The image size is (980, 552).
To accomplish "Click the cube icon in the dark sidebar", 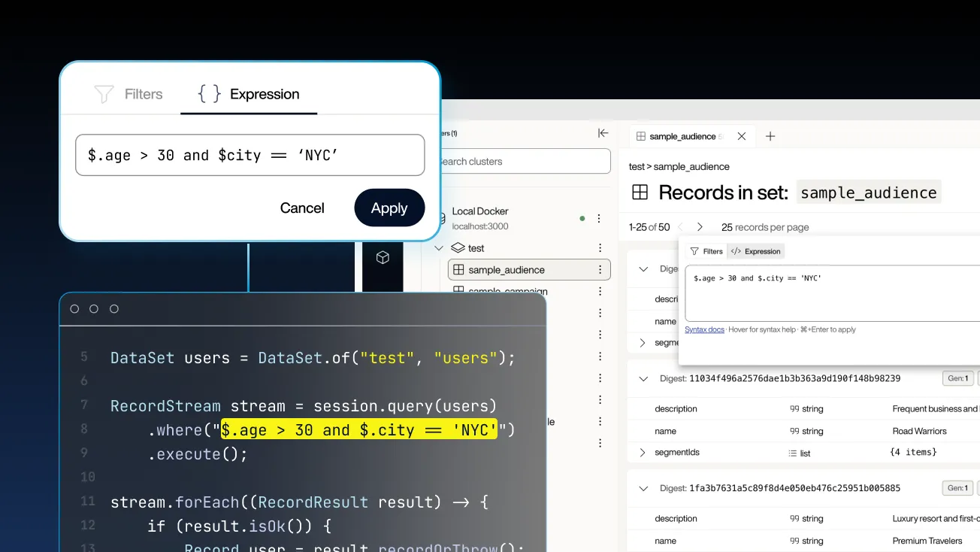I will [383, 256].
